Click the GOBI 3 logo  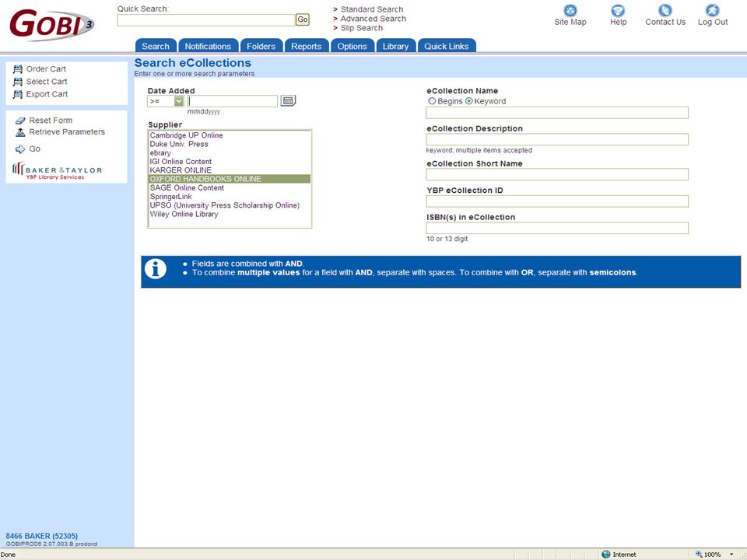[x=51, y=24]
